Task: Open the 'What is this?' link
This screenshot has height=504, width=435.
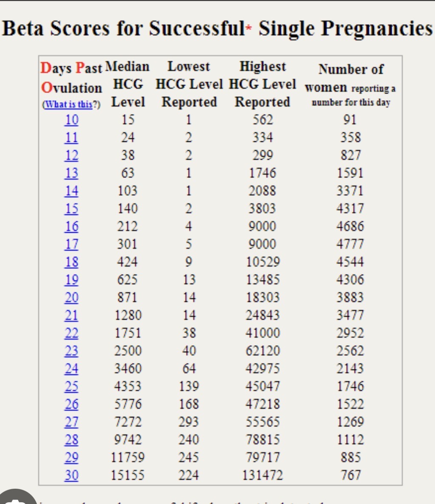Action: coord(68,105)
